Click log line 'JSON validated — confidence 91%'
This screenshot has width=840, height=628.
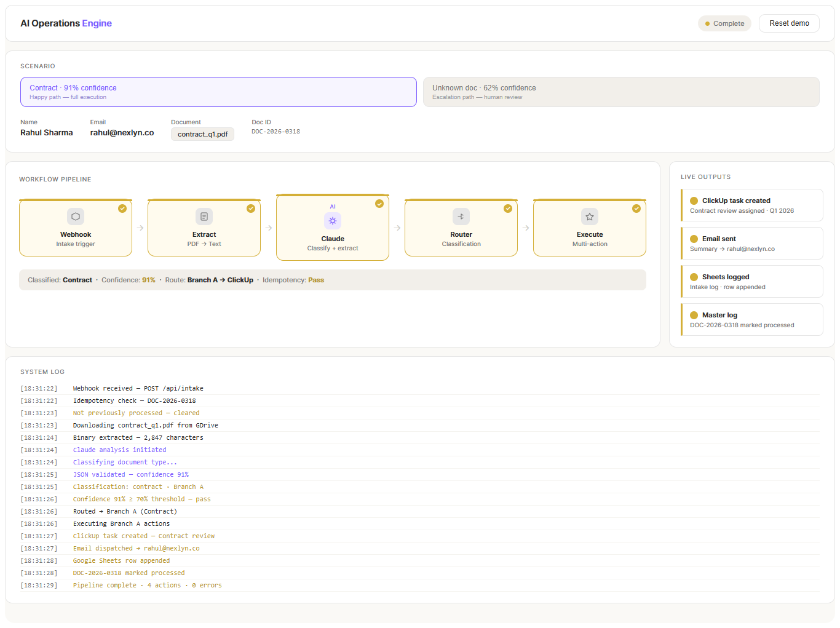[130, 475]
